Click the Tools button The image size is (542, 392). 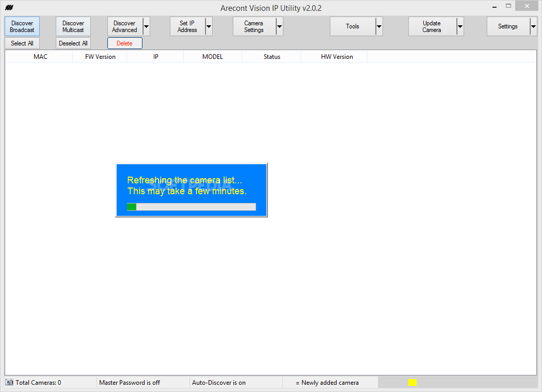[x=353, y=26]
